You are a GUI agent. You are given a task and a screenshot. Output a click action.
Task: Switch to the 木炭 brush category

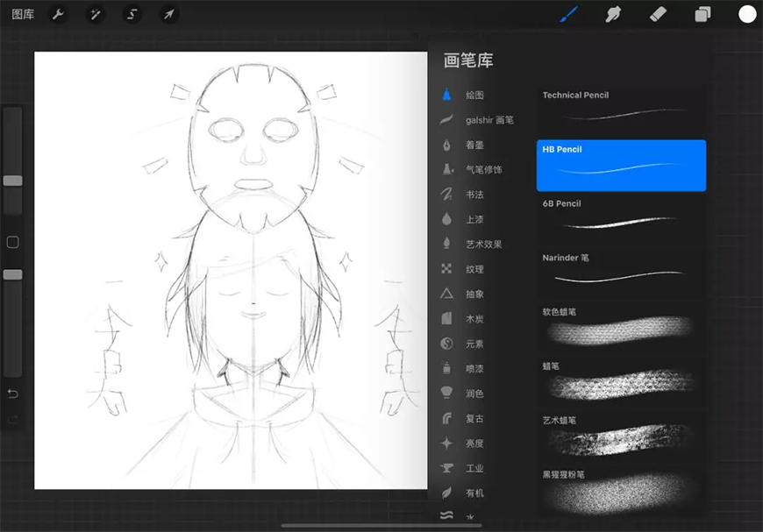click(474, 319)
